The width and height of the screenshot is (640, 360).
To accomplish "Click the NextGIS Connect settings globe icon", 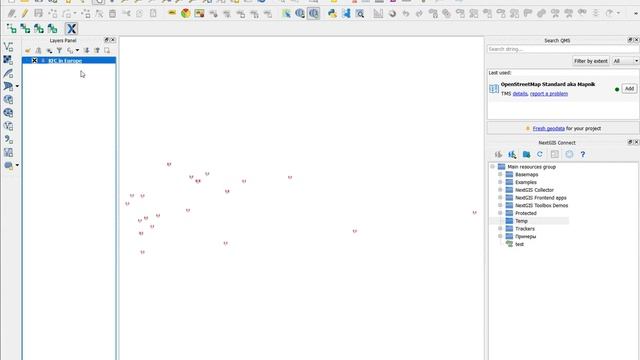I will (x=569, y=154).
